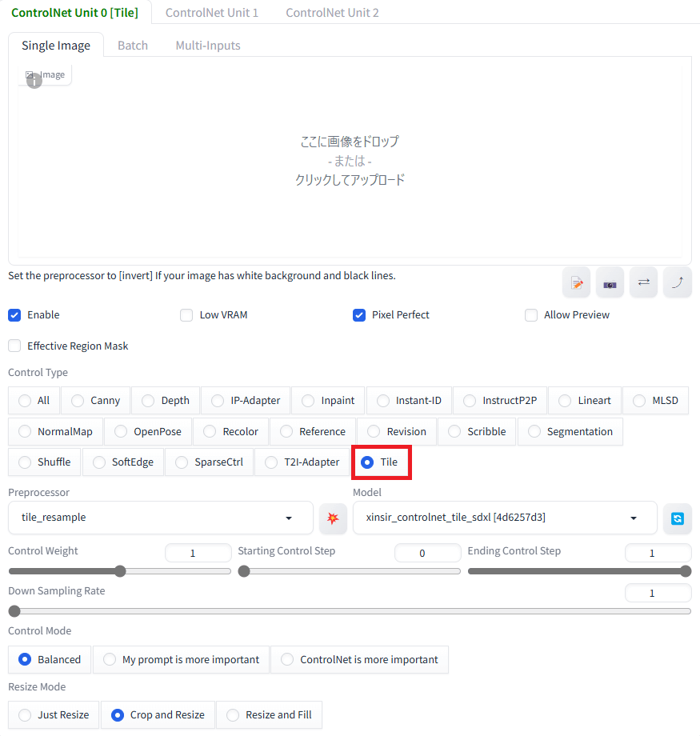Refresh model list with the blue icon
This screenshot has height=736, width=700.
coord(678,518)
